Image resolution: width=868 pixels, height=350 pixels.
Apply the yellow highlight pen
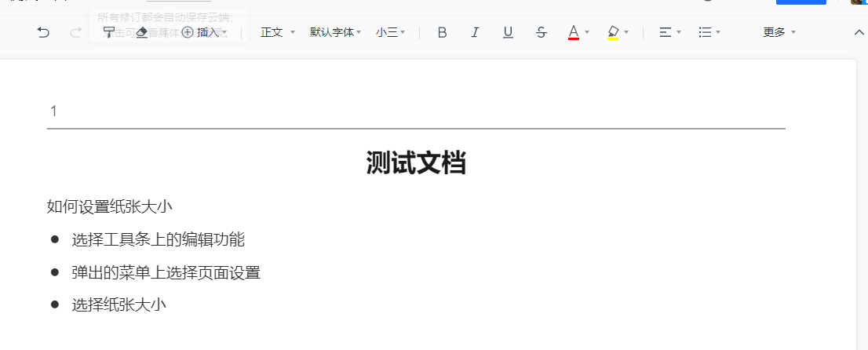tap(613, 32)
